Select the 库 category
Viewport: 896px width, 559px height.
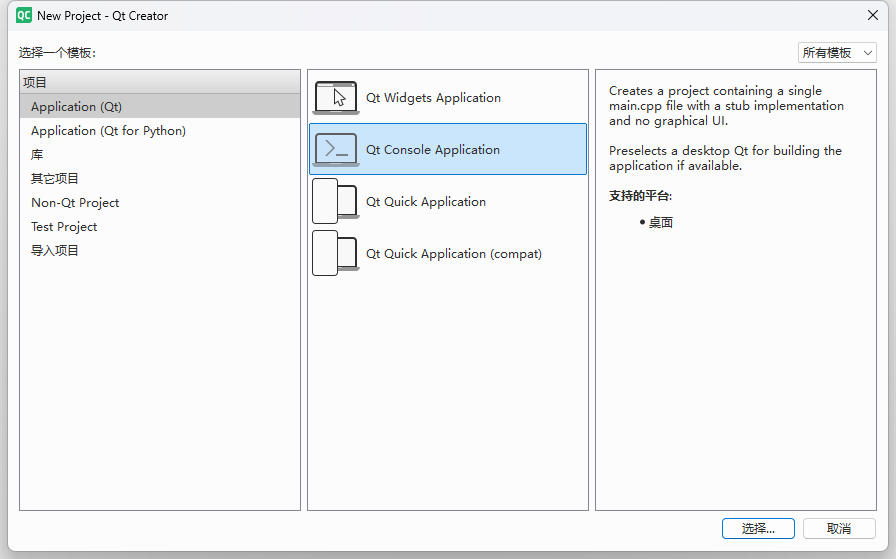(160, 154)
